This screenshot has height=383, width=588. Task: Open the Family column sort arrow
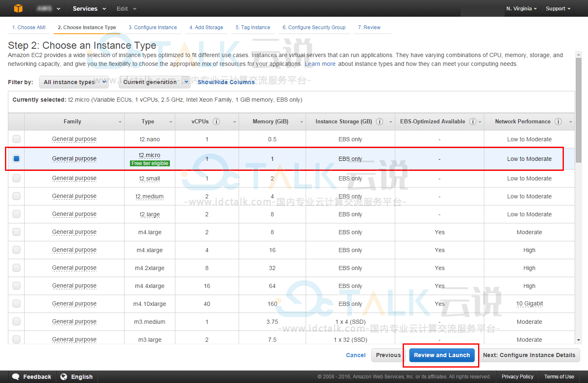point(120,122)
